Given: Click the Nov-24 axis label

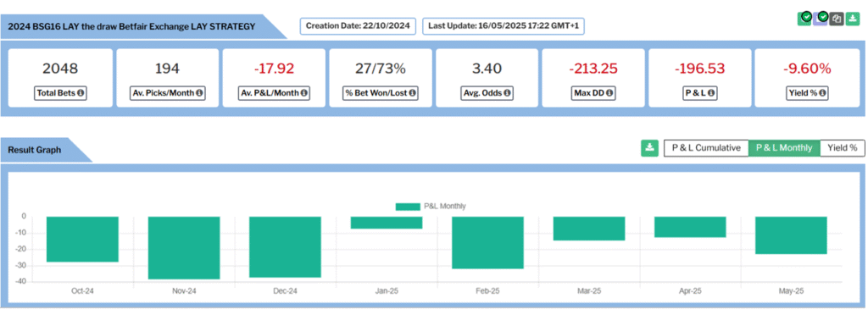Looking at the screenshot, I should [x=184, y=291].
